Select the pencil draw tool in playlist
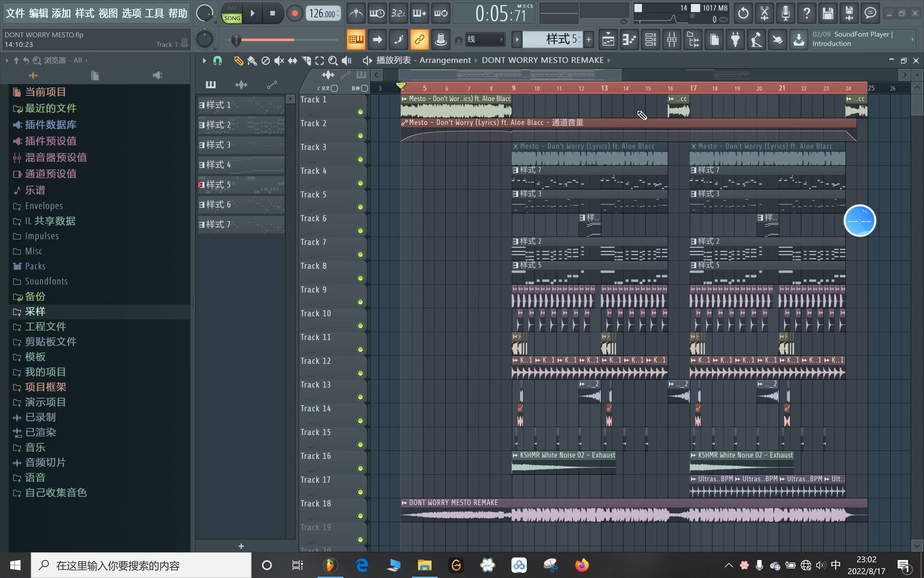The height and width of the screenshot is (578, 924). tap(239, 61)
